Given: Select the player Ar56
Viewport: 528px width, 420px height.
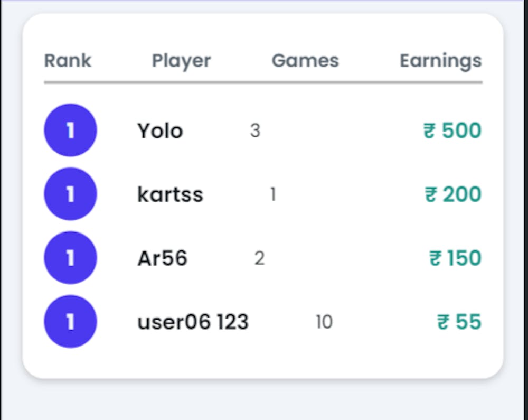Looking at the screenshot, I should (x=162, y=258).
